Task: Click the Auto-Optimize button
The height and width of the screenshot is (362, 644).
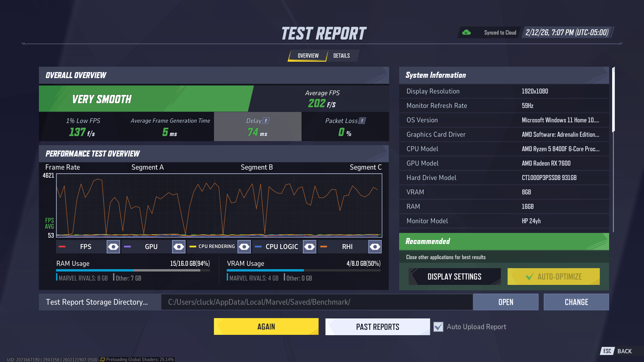Action: tap(554, 277)
